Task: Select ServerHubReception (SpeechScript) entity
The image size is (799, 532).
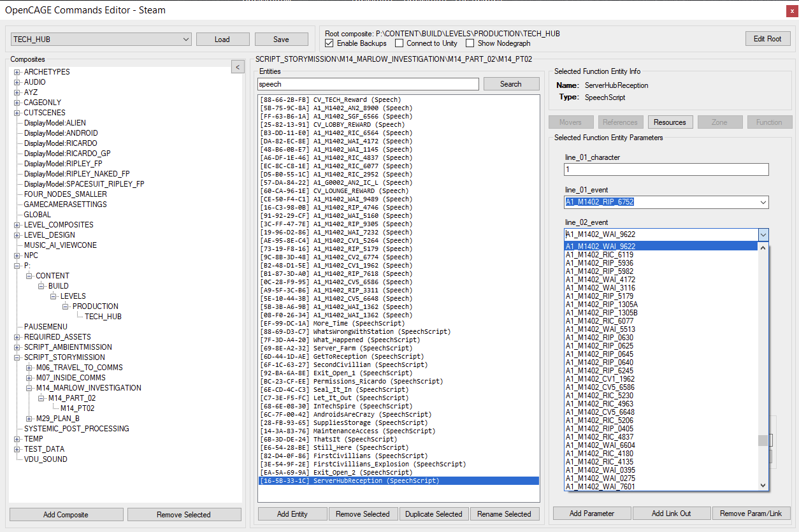Action: 399,481
